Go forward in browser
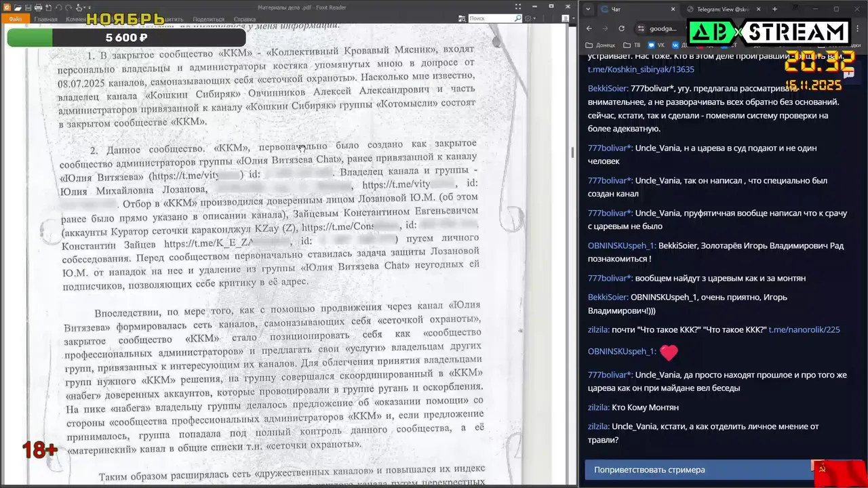Screen dimensions: 868x488 (x=605, y=28)
